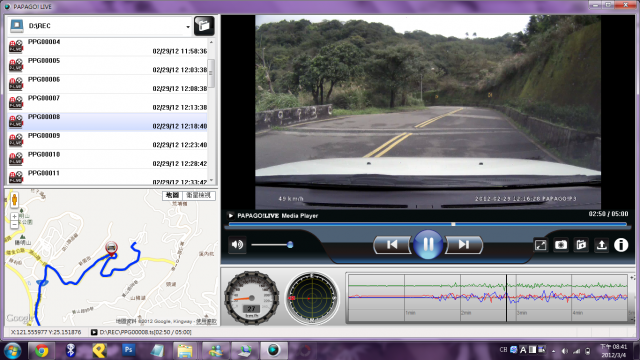Image resolution: width=640 pixels, height=360 pixels.
Task: Open the folder browse button
Action: point(204,26)
